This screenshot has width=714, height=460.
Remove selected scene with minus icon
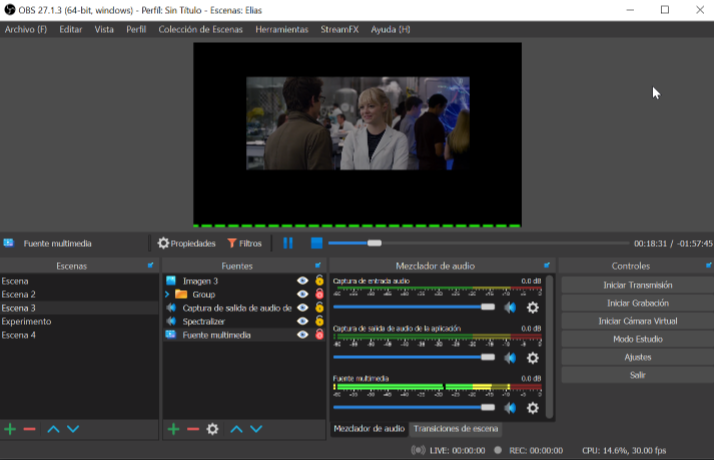[x=30, y=429]
